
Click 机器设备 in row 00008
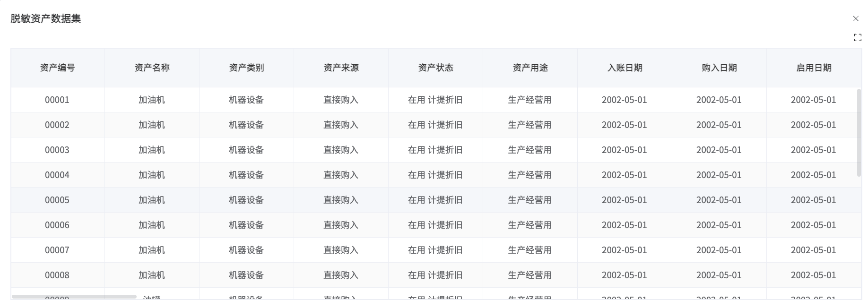point(246,275)
